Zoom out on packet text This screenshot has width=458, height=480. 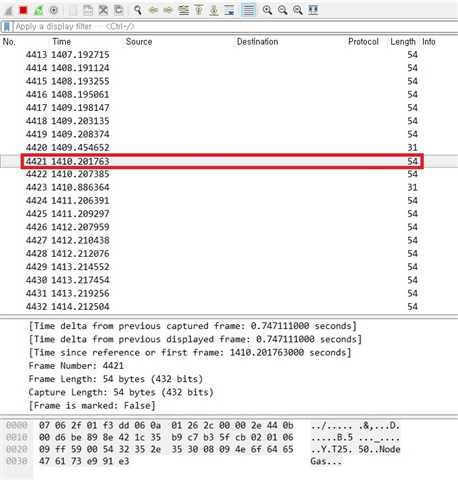coord(283,10)
